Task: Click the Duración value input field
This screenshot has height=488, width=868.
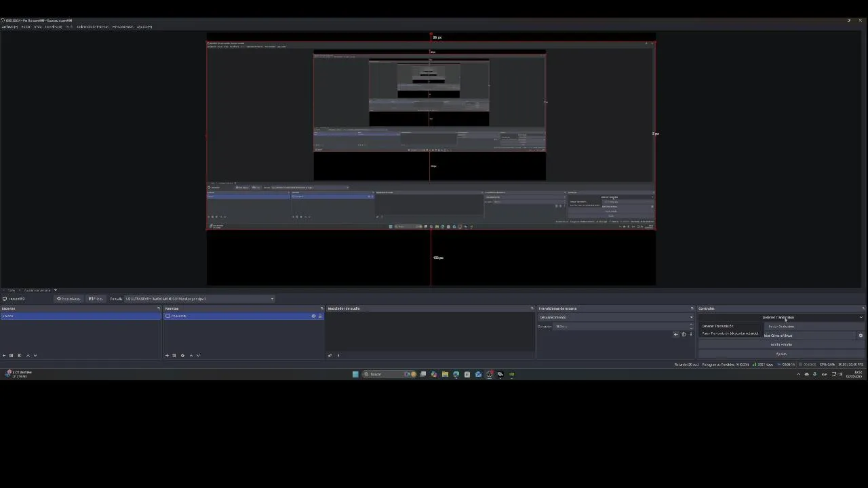Action: (621, 326)
